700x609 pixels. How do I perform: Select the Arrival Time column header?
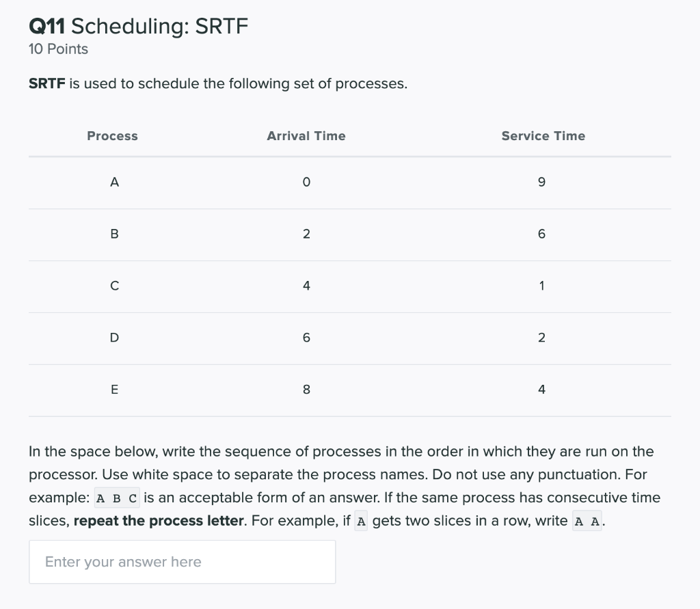[x=306, y=136]
